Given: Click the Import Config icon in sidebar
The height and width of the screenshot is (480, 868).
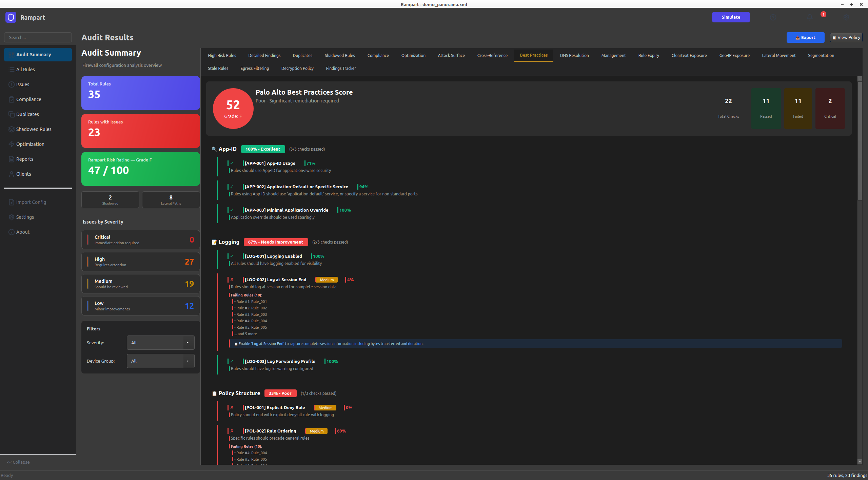Looking at the screenshot, I should (x=12, y=202).
